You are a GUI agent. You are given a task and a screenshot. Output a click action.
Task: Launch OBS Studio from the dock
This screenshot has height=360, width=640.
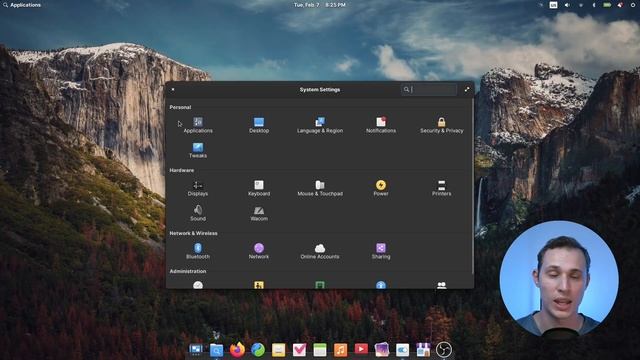click(x=444, y=350)
